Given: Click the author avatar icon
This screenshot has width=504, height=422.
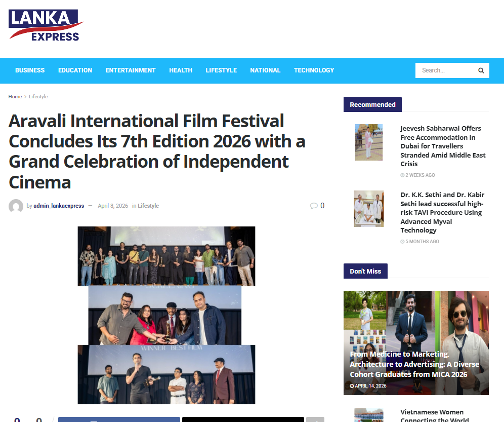Looking at the screenshot, I should [x=16, y=206].
